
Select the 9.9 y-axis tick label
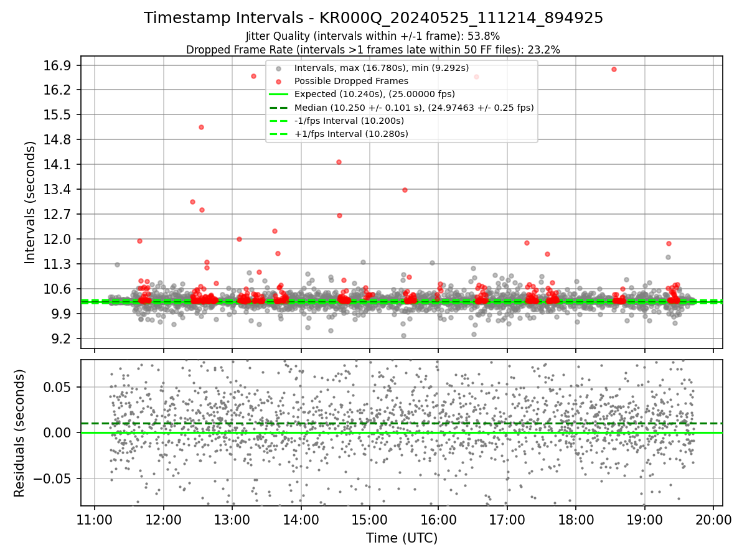62,314
